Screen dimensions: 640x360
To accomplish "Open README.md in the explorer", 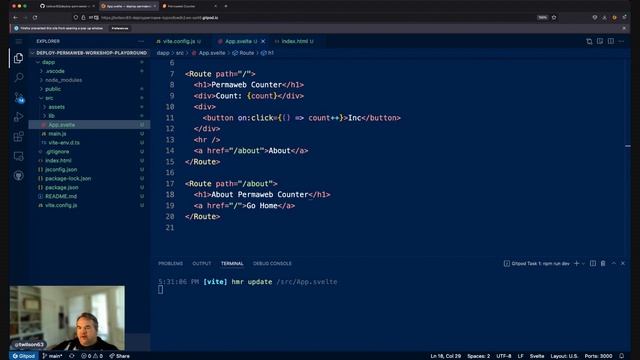I will tap(89, 196).
